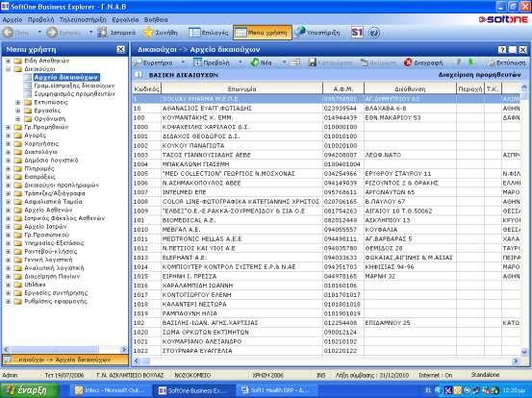Select the Ασφαλιστικά Ταμεία folder
The height and width of the screenshot is (398, 532).
53,202
